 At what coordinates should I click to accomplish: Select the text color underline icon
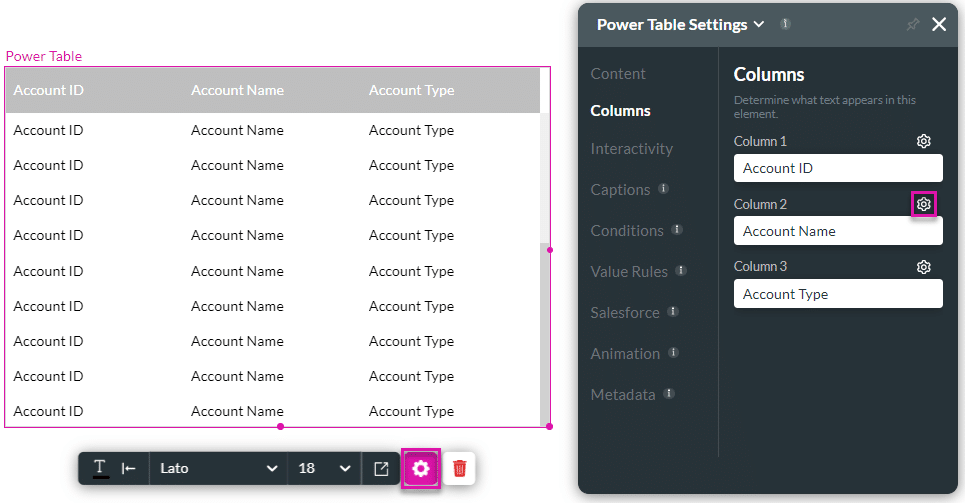(100, 468)
